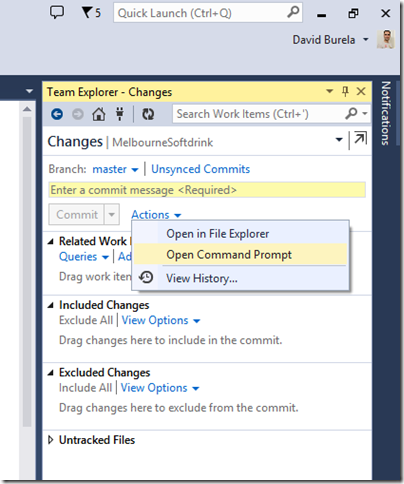Collapse the Excluded Changes section
404x484 pixels.
point(51,373)
